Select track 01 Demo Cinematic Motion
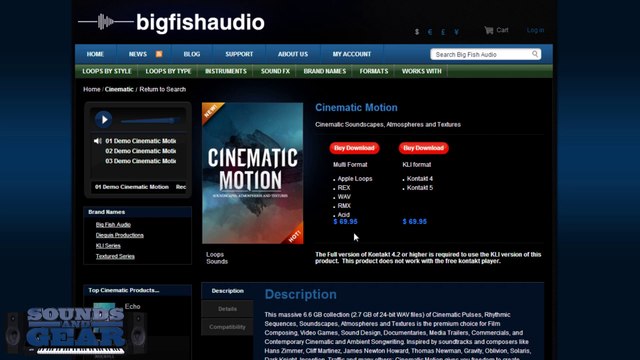 point(140,141)
